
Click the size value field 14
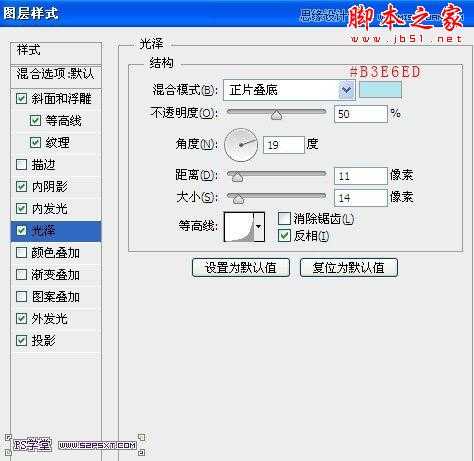(x=361, y=198)
